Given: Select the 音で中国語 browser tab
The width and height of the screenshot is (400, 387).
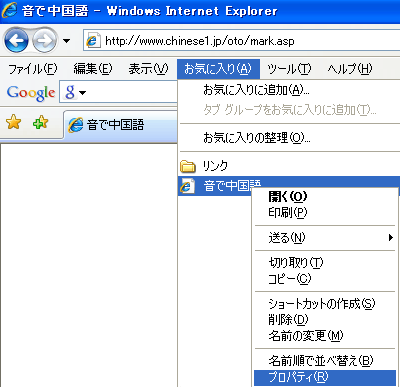Looking at the screenshot, I should [x=120, y=125].
